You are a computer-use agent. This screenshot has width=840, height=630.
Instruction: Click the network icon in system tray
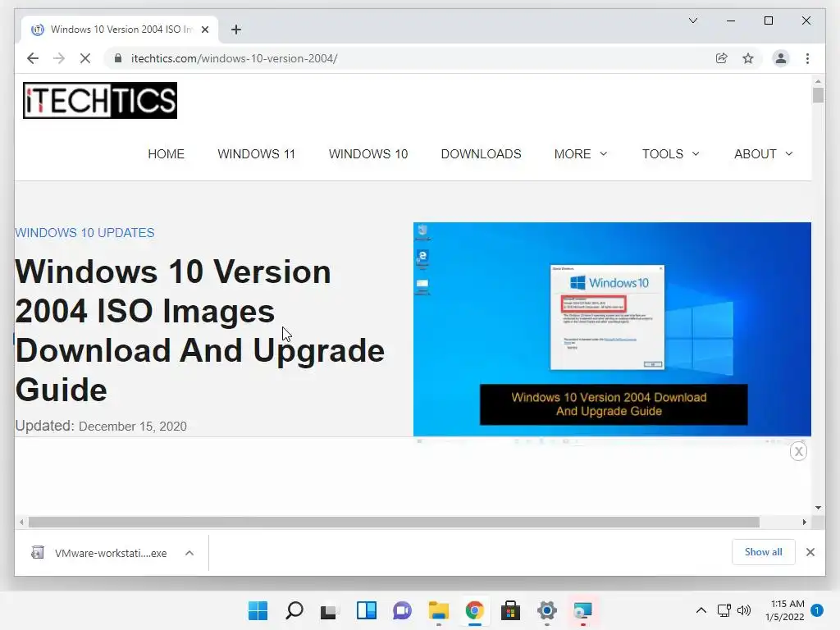(x=724, y=610)
